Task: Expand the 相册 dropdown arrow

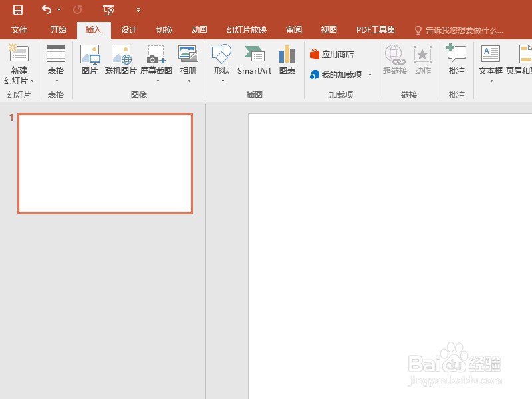Action: (x=189, y=81)
